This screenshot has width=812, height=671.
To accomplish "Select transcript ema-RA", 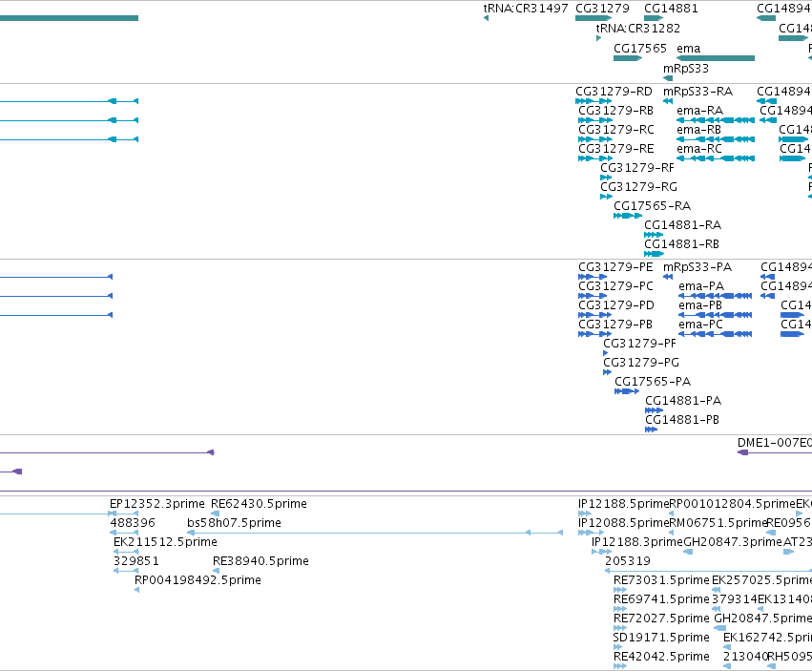I will click(699, 111).
